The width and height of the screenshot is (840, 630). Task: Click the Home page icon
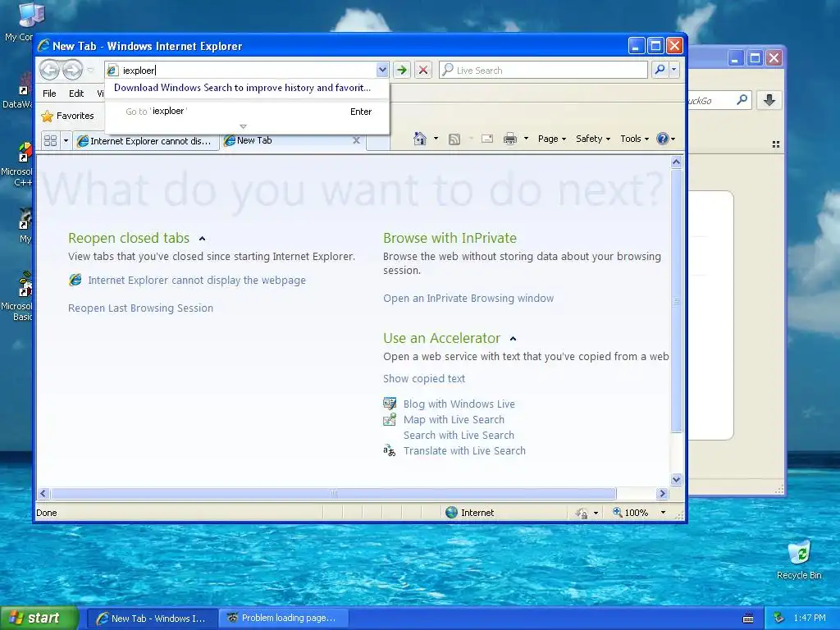(x=420, y=139)
